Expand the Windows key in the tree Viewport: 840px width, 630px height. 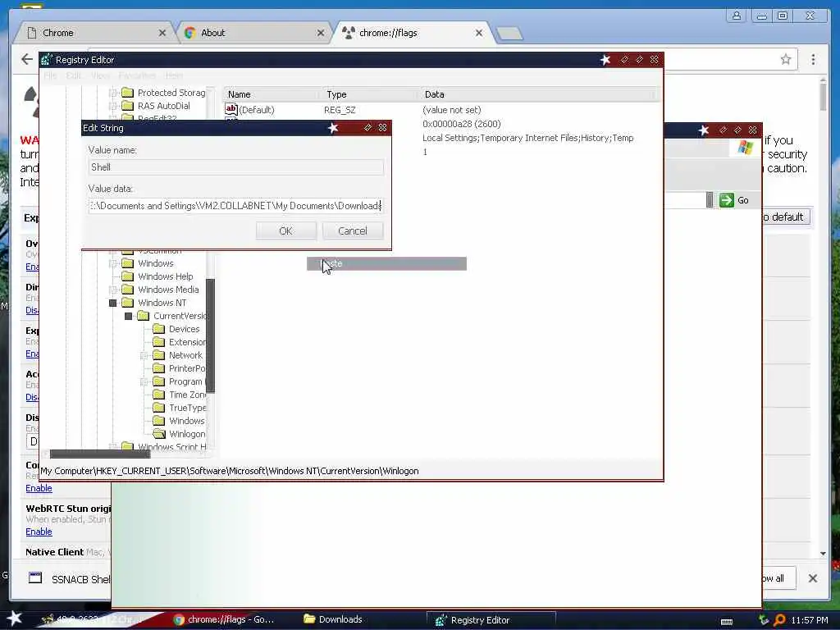pyautogui.click(x=113, y=263)
